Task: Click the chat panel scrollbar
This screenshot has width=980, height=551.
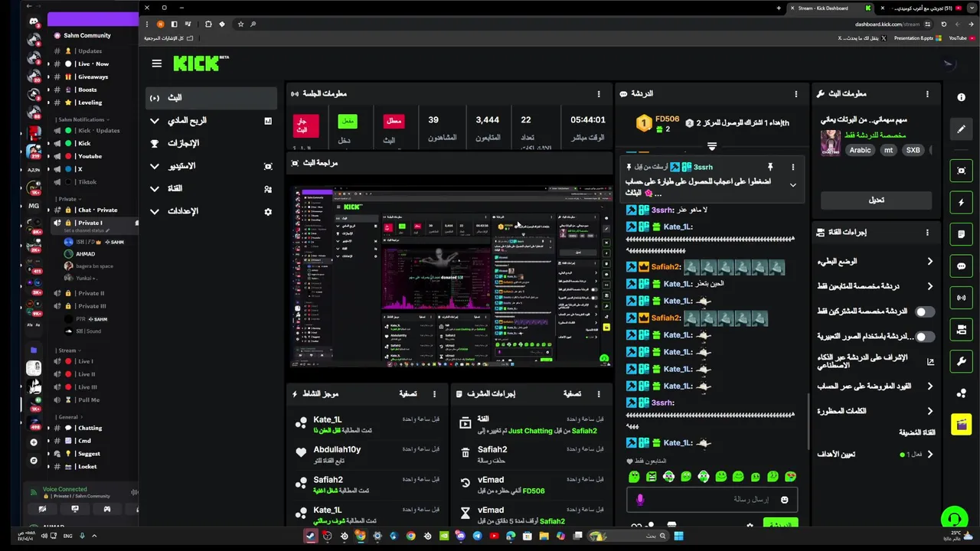Action: 808,421
